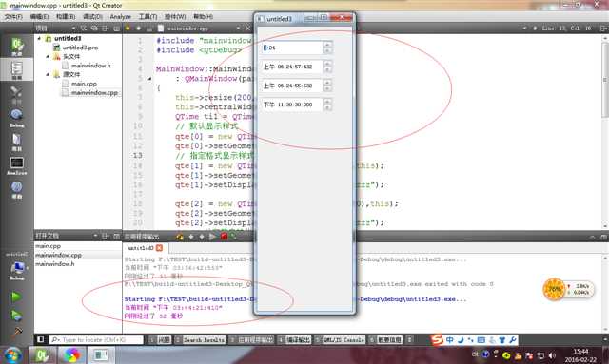The height and width of the screenshot is (364, 609).
Task: Open the Sogou skin shirt icon
Action: pos(502,340)
